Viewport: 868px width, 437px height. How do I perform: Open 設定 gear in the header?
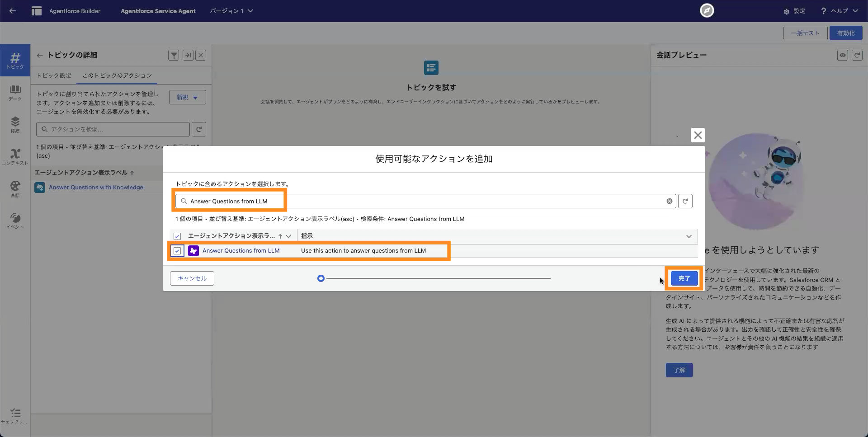pyautogui.click(x=794, y=11)
